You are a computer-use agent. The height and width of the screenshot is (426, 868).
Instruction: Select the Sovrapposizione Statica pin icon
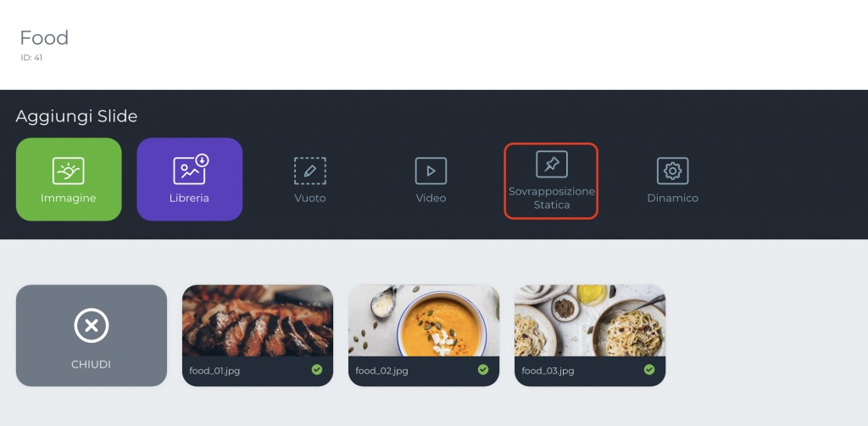(x=551, y=164)
